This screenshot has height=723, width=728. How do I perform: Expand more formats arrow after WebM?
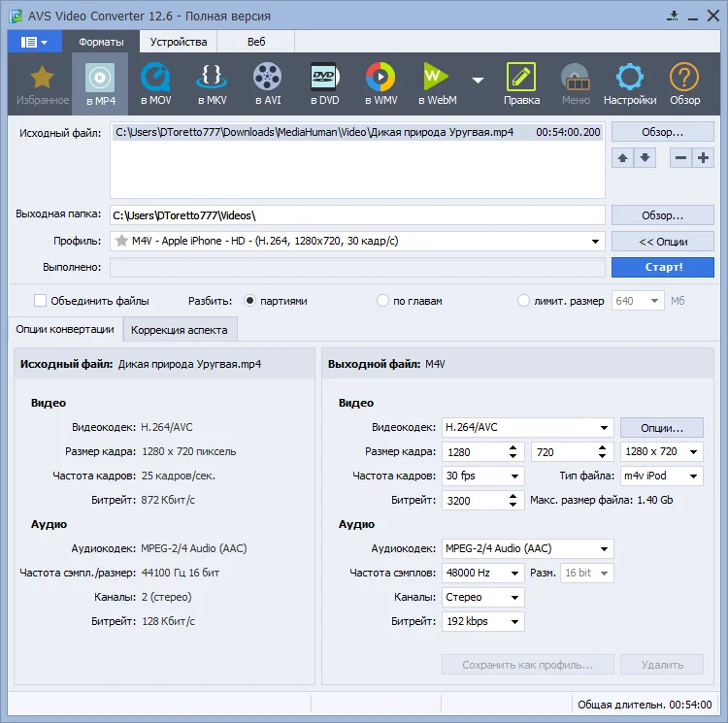pos(479,81)
